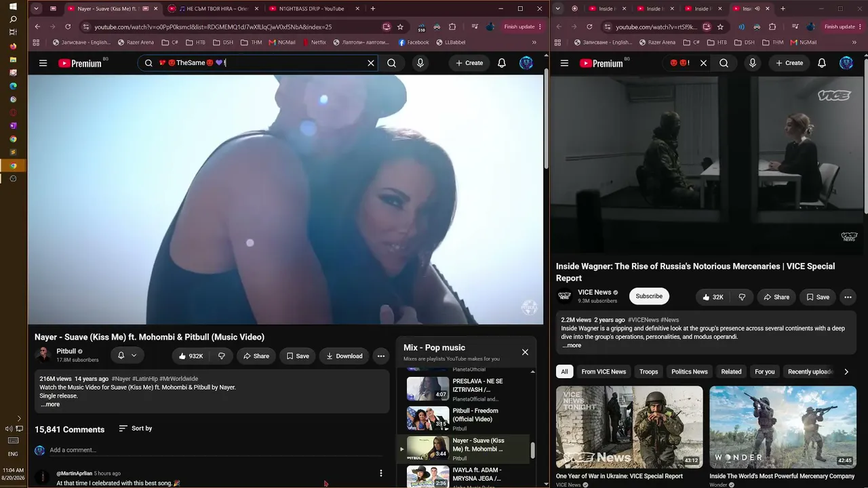
Task: Share the Nayer Suave video
Action: coord(256,356)
